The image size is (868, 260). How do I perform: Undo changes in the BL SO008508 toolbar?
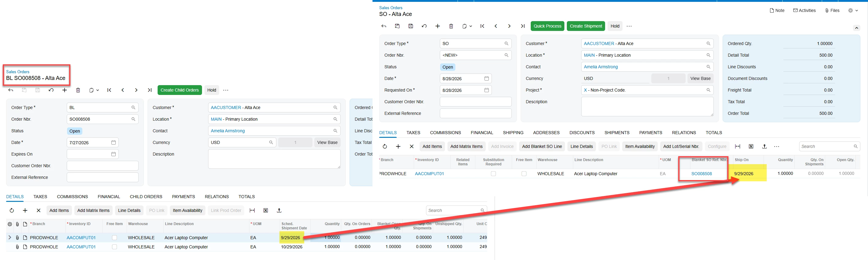point(51,90)
